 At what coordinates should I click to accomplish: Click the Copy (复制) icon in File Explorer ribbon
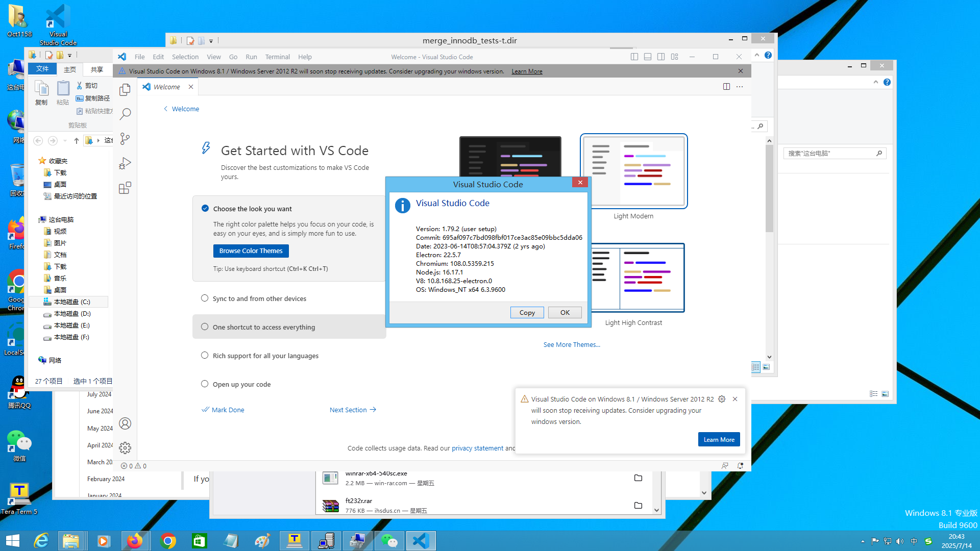pyautogui.click(x=41, y=93)
